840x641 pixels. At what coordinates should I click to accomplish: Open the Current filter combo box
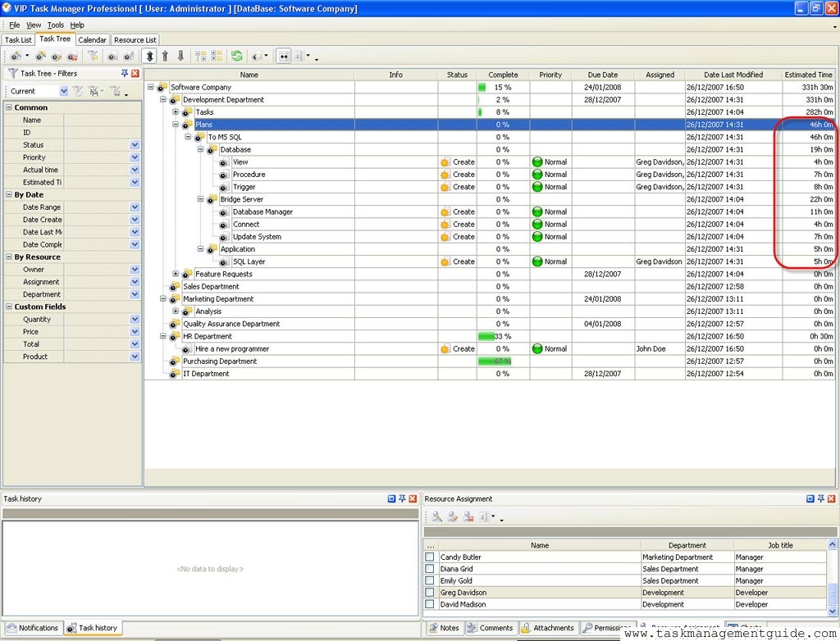point(64,91)
